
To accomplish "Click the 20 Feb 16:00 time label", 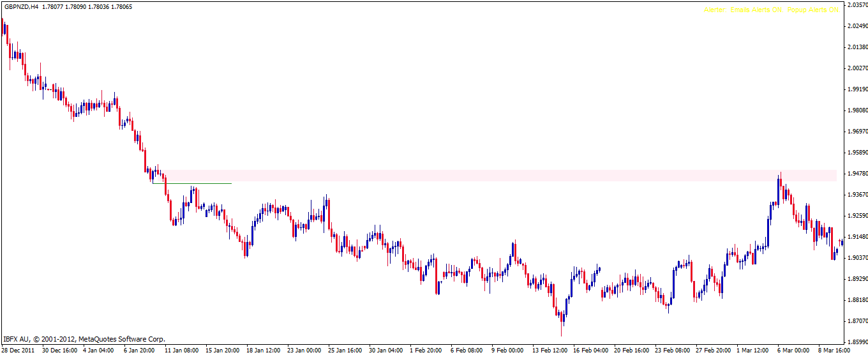I will tap(631, 351).
